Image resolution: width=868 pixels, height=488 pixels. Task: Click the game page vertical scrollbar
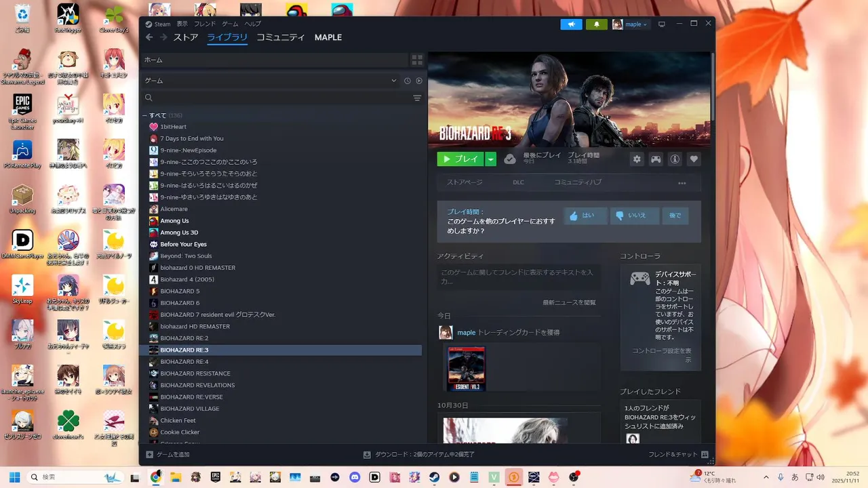[713, 86]
